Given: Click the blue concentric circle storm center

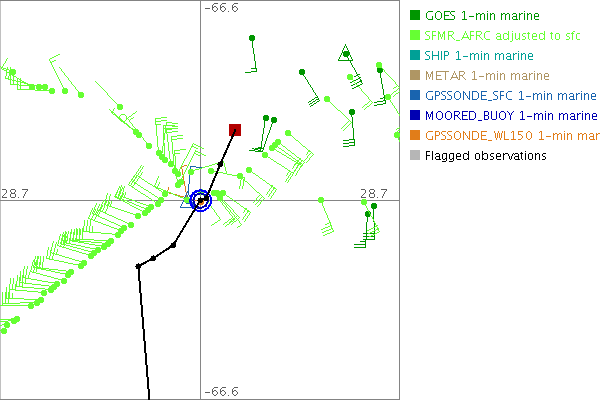Looking at the screenshot, I should pyautogui.click(x=201, y=201).
